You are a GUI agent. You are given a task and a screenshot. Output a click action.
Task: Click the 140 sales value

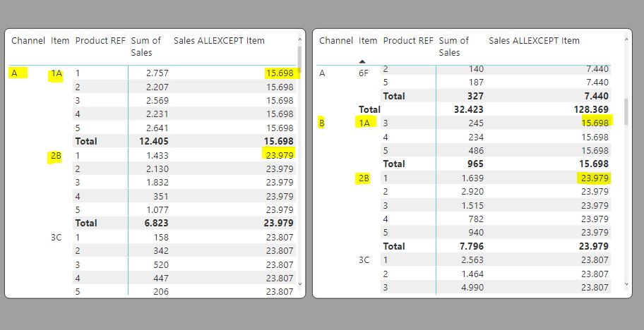476,69
